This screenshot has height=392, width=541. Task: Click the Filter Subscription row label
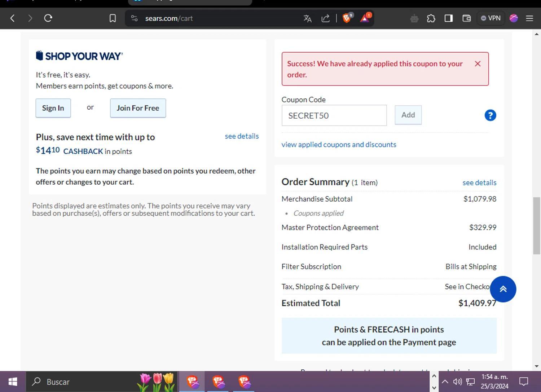point(311,267)
